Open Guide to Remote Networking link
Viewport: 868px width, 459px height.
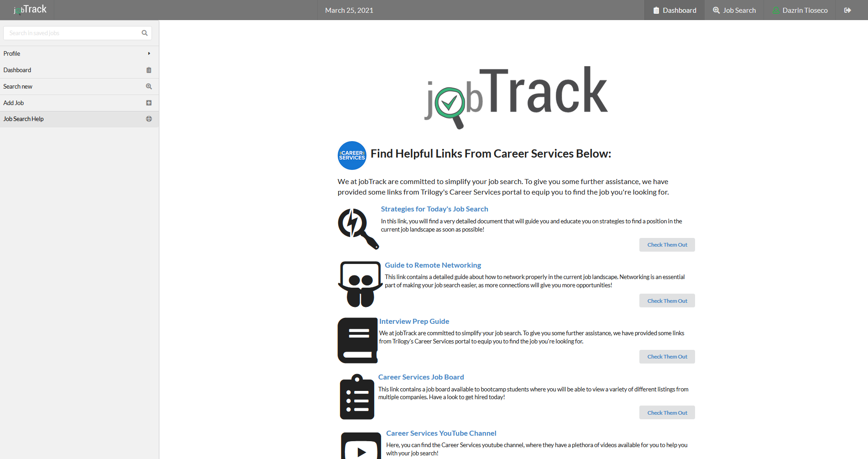coord(433,265)
